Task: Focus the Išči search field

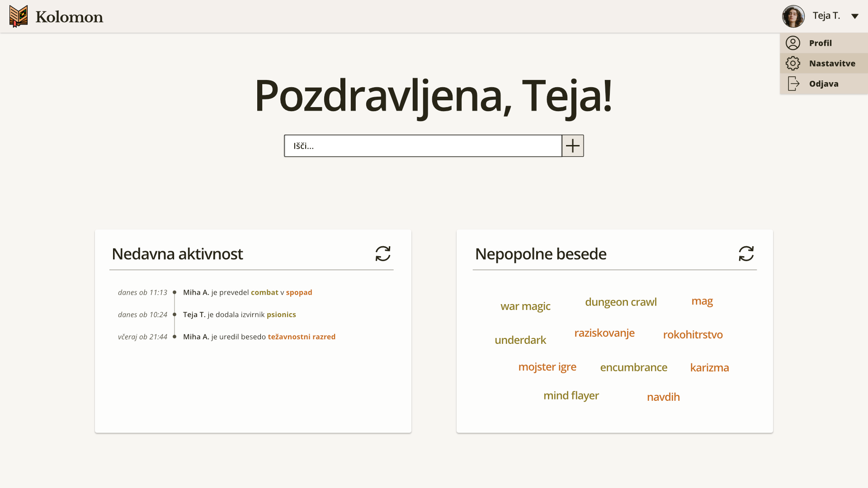Action: pyautogui.click(x=423, y=146)
